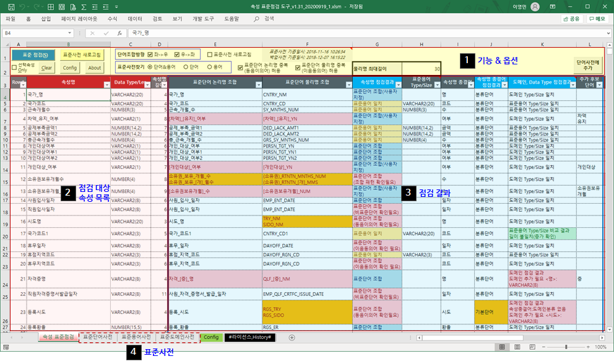
Task: Click the yellow 표준사전 새로고침 button
Action: [82, 55]
